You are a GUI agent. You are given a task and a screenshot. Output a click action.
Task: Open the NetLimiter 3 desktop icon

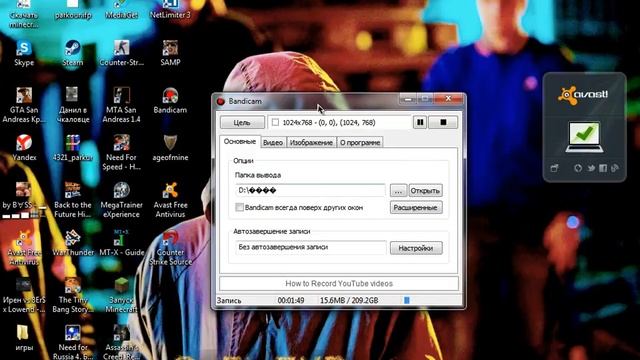click(x=170, y=5)
